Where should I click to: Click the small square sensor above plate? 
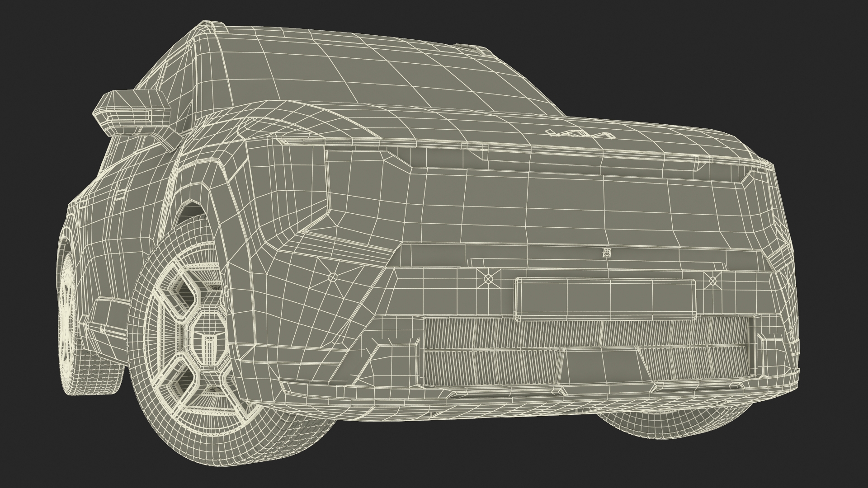click(x=607, y=253)
